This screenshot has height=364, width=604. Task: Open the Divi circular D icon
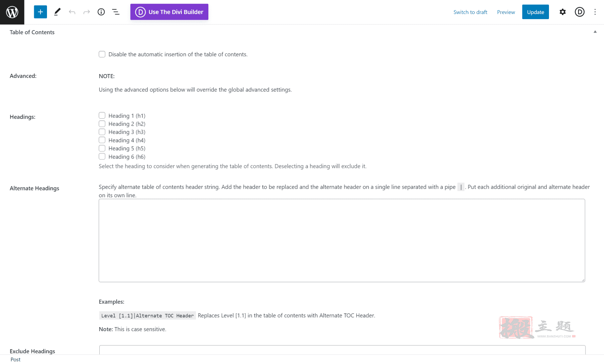tap(580, 12)
